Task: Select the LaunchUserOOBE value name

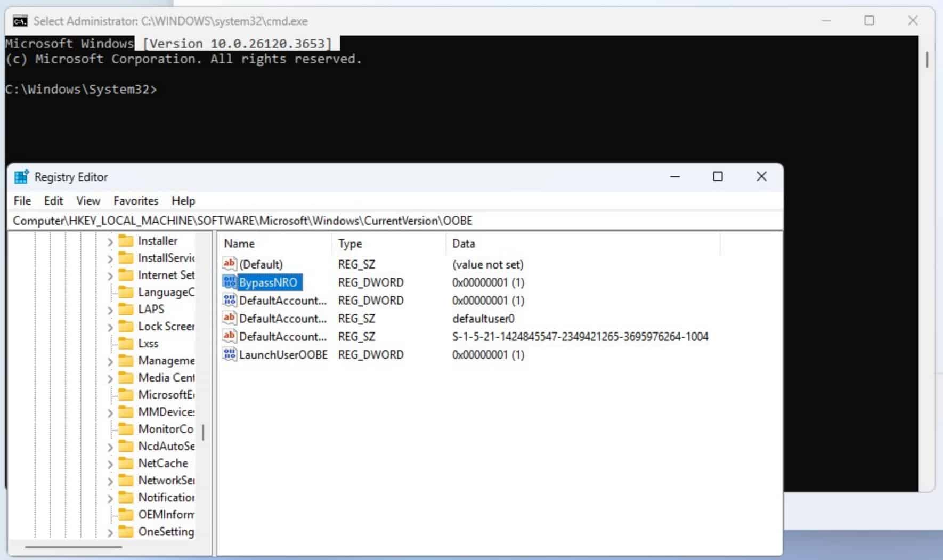Action: (x=283, y=355)
